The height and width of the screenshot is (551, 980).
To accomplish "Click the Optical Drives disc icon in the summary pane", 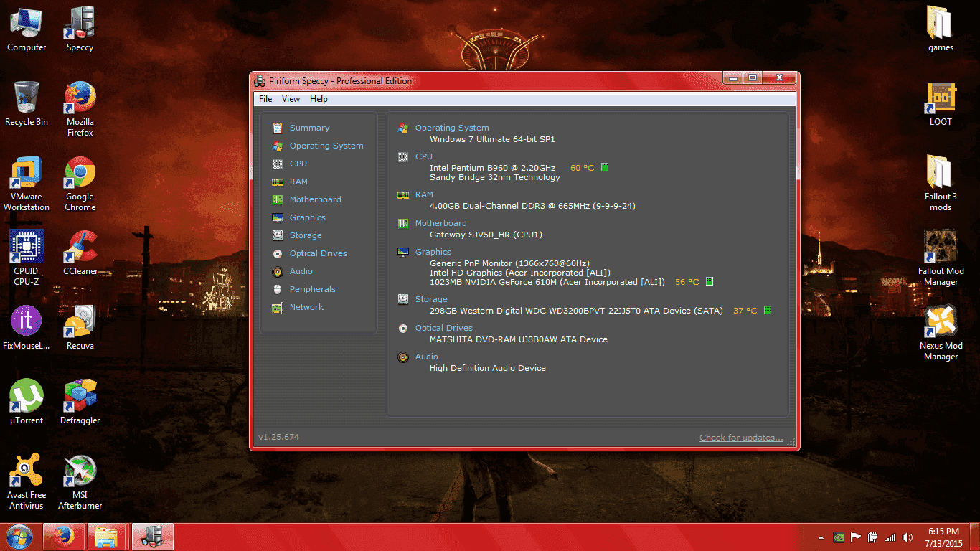I will tap(403, 328).
